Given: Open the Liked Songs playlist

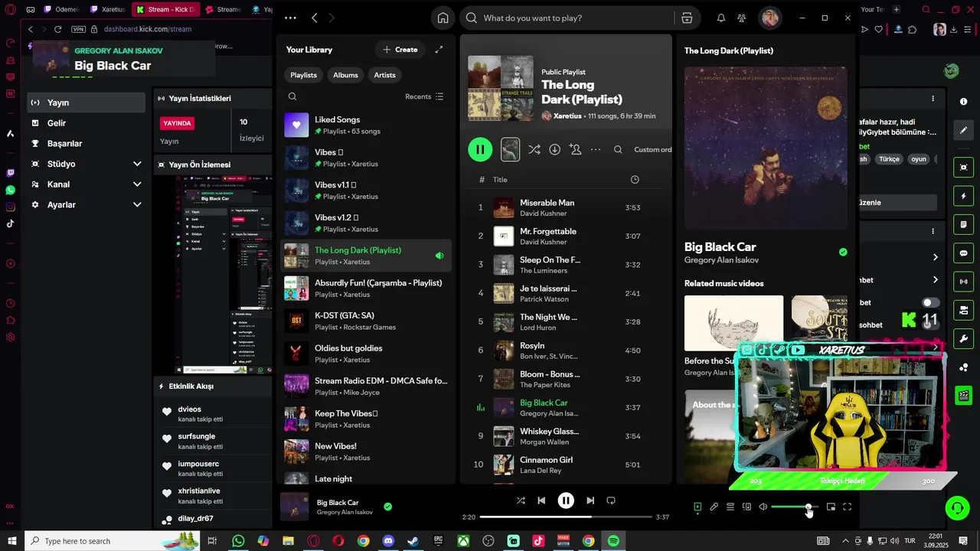Looking at the screenshot, I should click(x=367, y=126).
